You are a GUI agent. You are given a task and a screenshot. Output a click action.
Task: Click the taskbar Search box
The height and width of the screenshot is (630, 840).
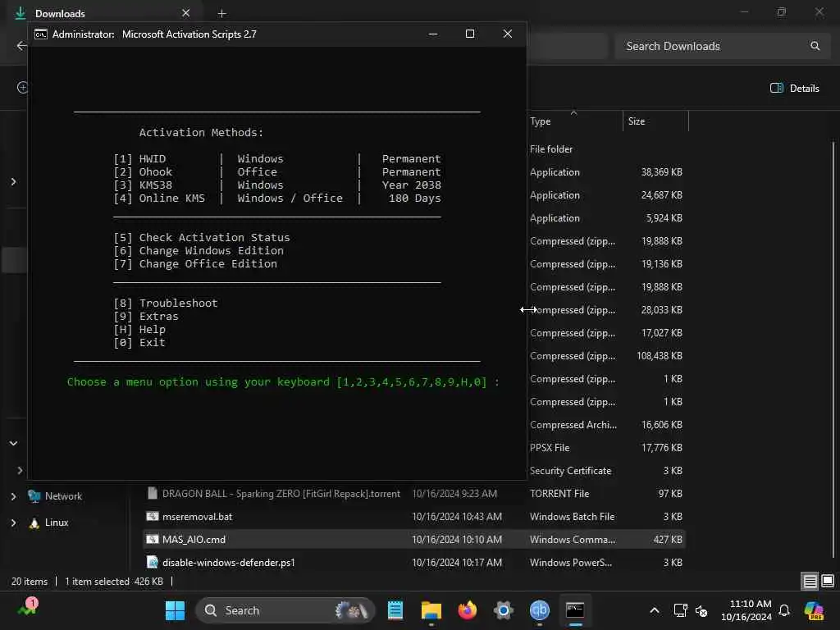click(x=285, y=610)
